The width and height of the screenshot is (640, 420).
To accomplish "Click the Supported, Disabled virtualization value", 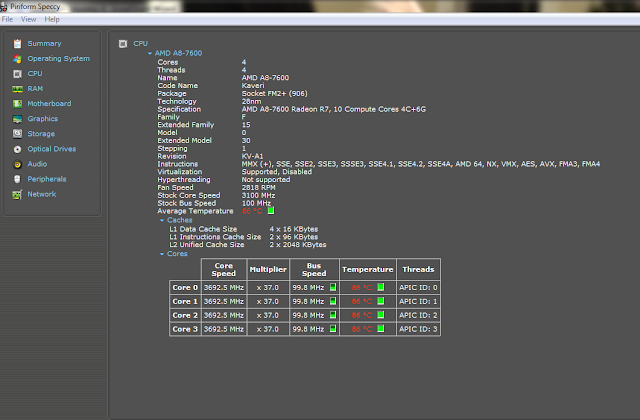I will pos(277,172).
